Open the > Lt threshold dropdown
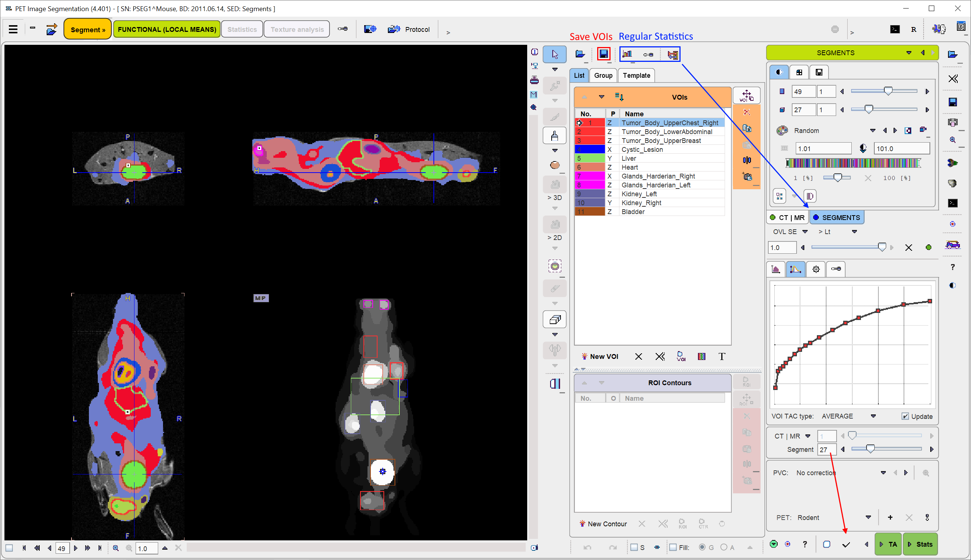Viewport: 971px width, 560px height. click(854, 231)
